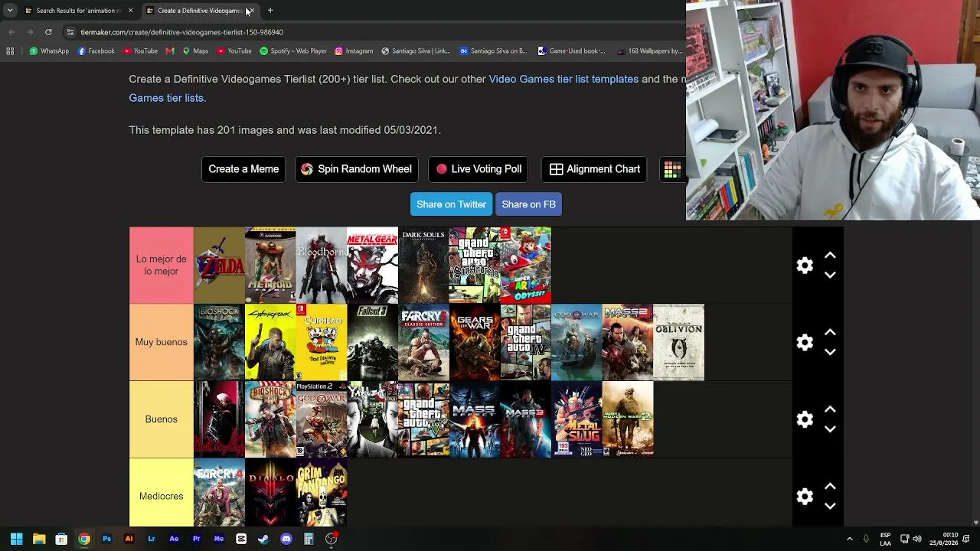Open File Explorer from the taskbar
The width and height of the screenshot is (980, 551).
tap(39, 539)
